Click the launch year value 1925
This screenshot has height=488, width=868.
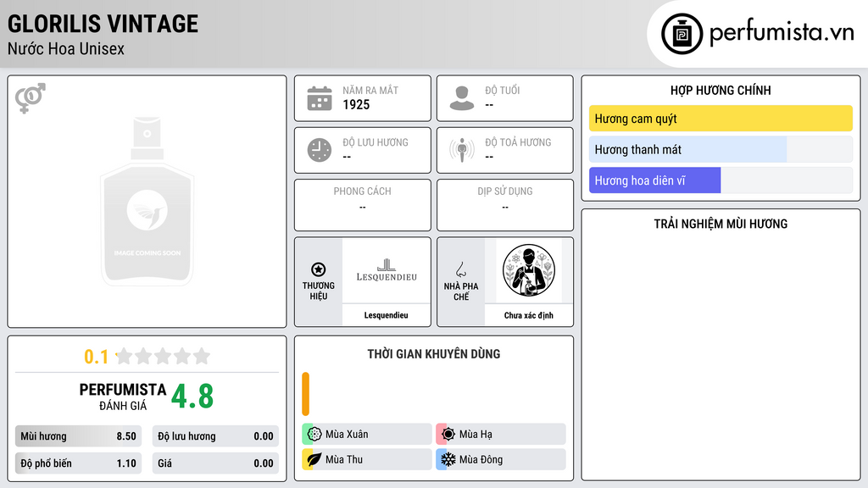(356, 104)
